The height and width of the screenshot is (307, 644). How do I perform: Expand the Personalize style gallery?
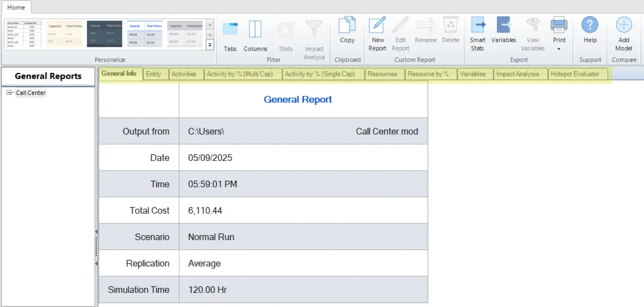(210, 44)
